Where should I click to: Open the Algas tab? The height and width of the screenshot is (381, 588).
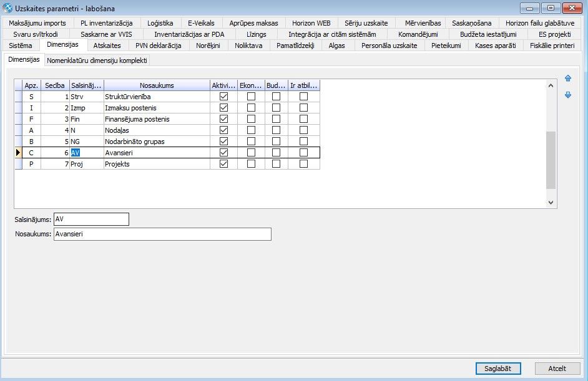coord(336,46)
